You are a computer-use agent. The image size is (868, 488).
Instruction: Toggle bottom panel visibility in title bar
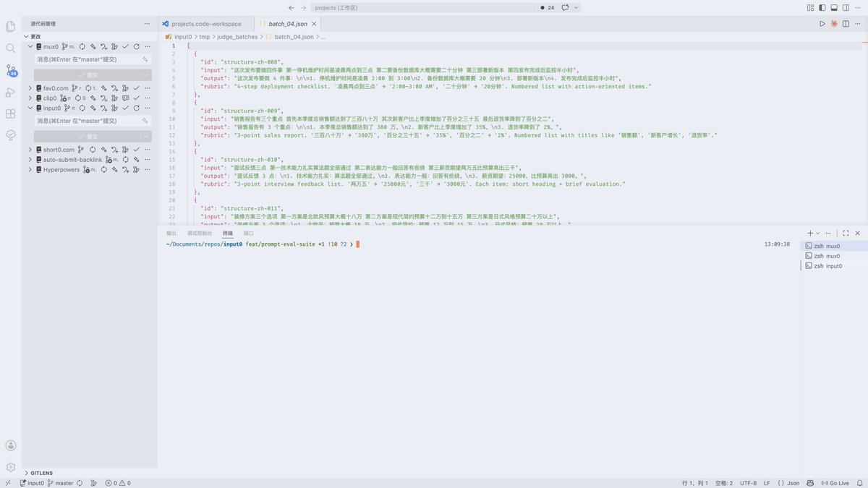[x=834, y=7]
